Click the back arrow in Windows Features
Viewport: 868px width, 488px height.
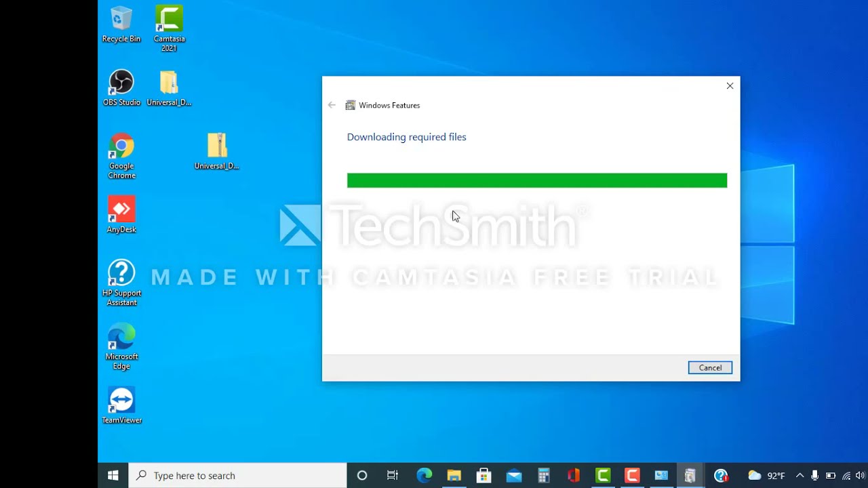(332, 105)
